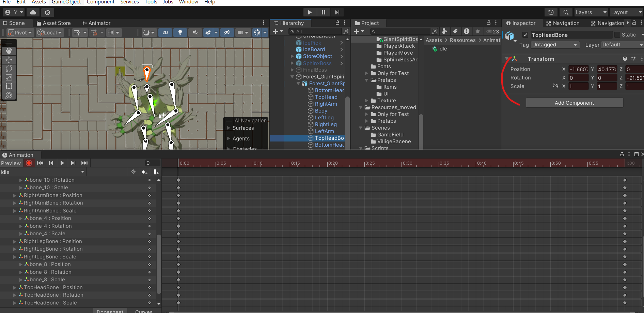Expand RightArmBone : Position property
Screen dimensions: 644x313
point(15,195)
